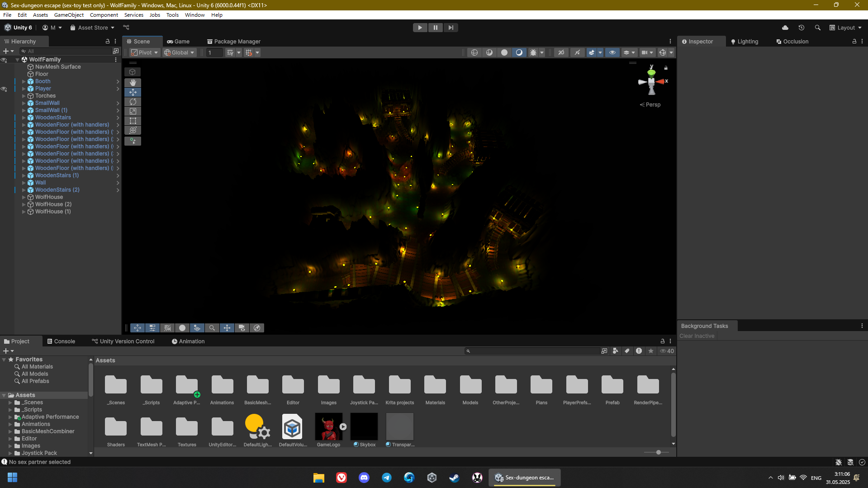Click the wireframe draw mode sphere icon
The height and width of the screenshot is (488, 868).
474,52
